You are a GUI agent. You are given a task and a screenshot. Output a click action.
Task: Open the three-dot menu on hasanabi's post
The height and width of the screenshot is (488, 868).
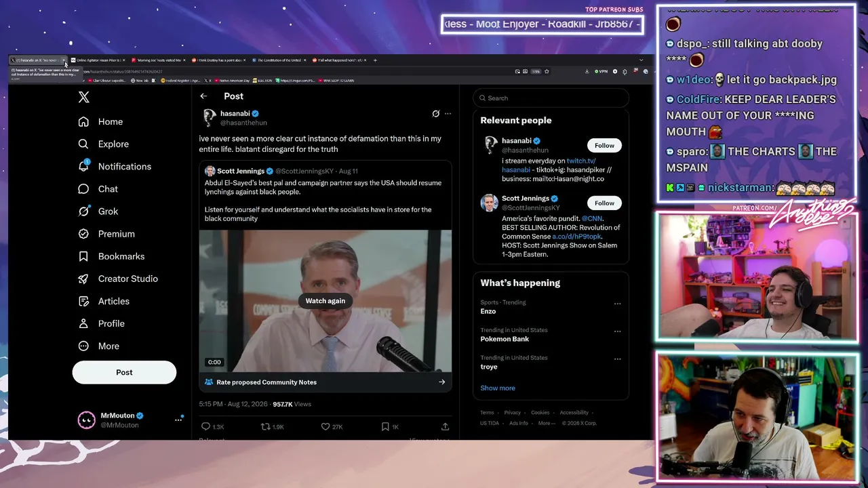[448, 114]
